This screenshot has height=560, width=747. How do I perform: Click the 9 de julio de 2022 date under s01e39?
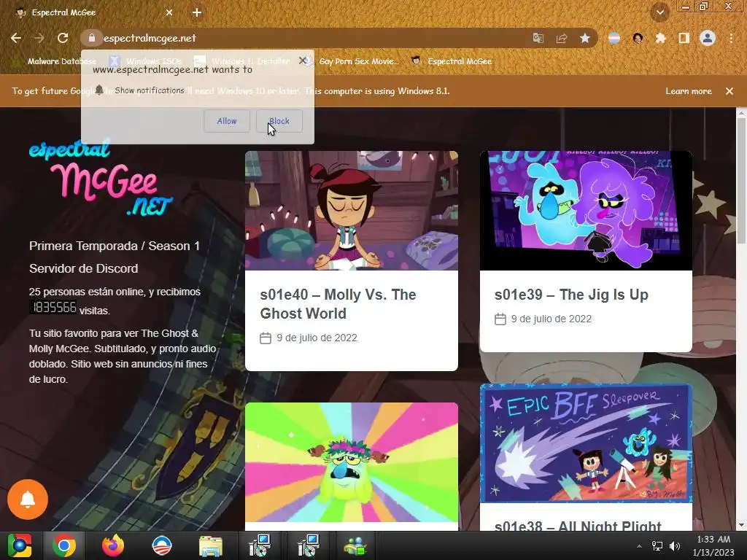tap(551, 319)
